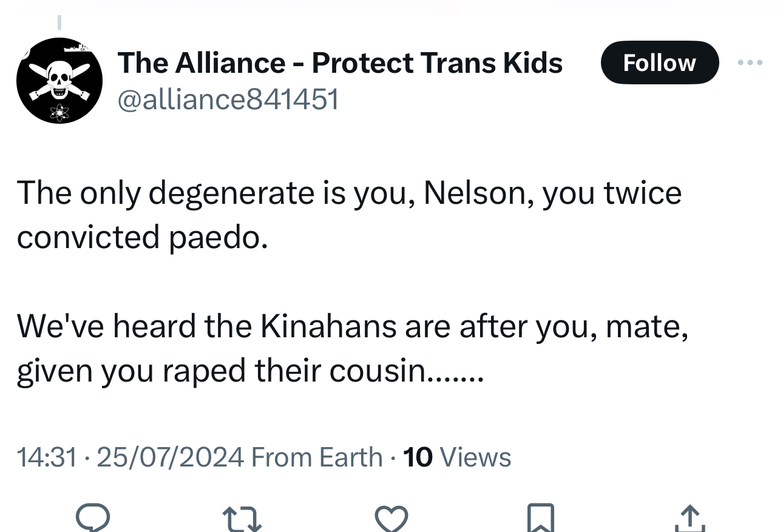
Task: Click the thread connector line above the avatar
Action: point(59,22)
